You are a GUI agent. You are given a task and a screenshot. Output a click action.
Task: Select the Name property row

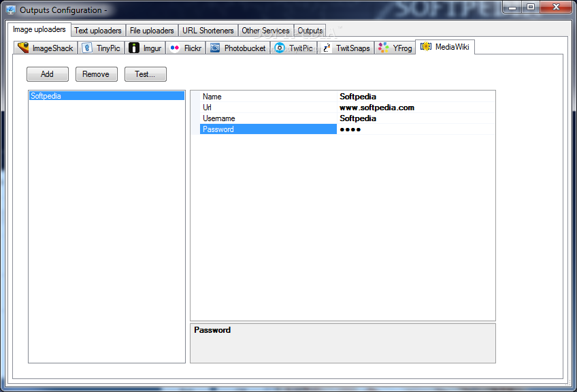[x=268, y=97]
